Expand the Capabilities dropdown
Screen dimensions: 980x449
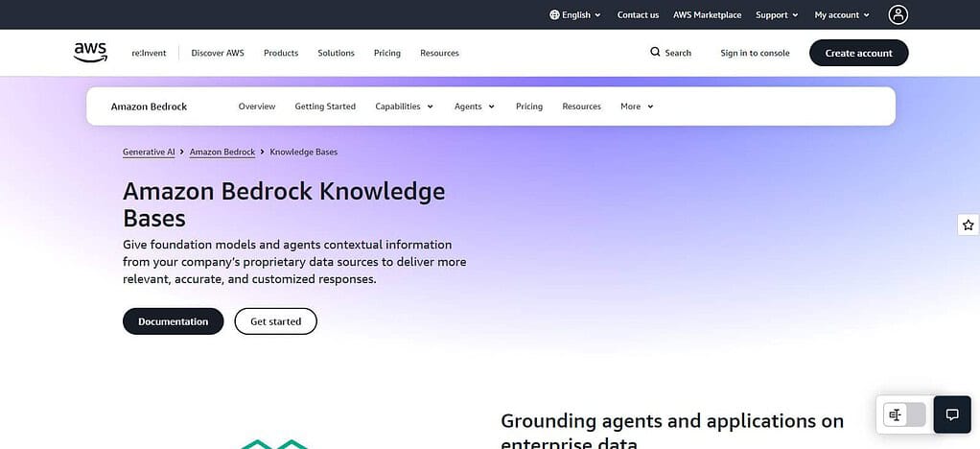point(404,106)
